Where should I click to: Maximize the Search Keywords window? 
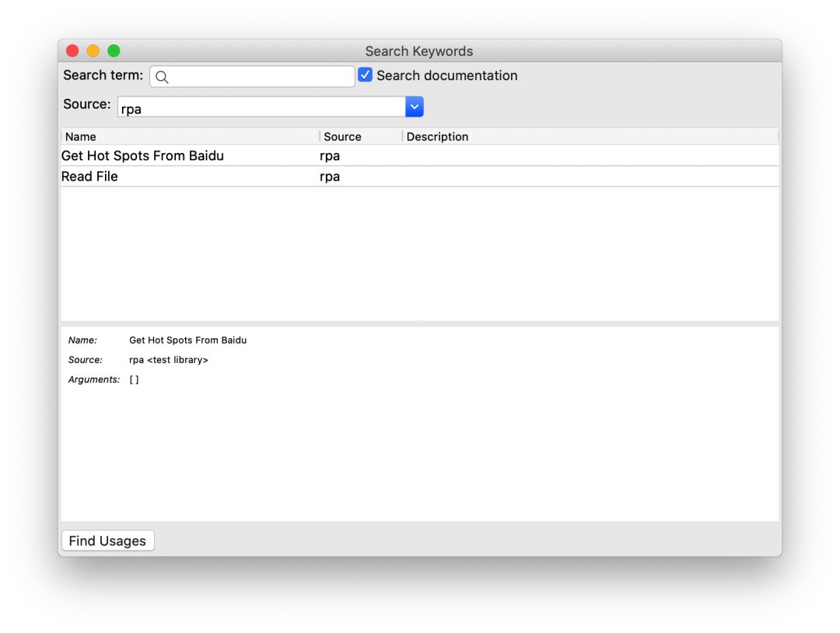pos(114,51)
